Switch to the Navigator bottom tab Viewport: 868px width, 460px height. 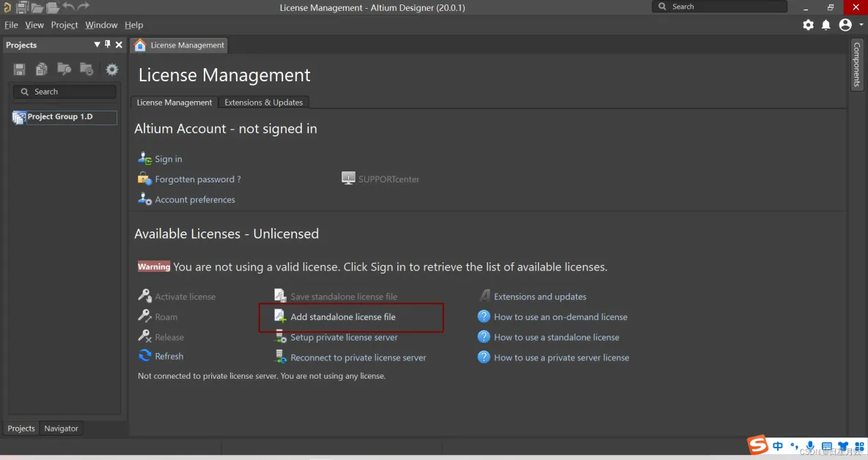pos(61,429)
